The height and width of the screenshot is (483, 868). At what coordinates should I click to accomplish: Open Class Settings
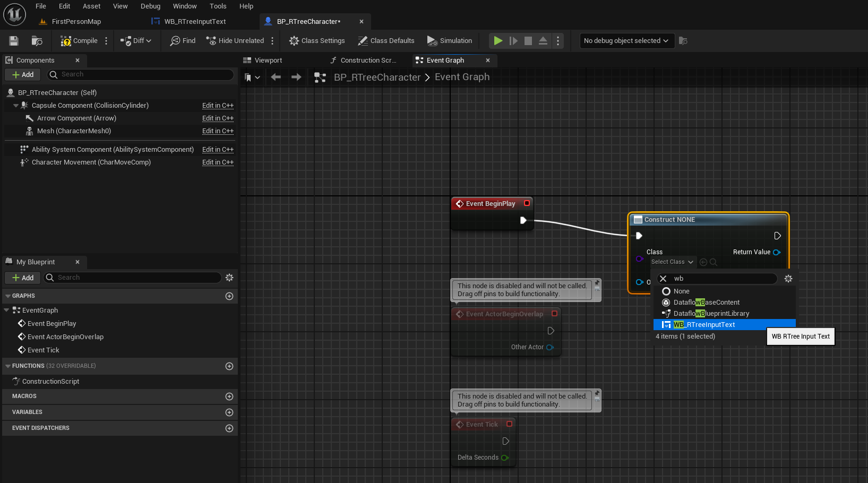(x=317, y=41)
